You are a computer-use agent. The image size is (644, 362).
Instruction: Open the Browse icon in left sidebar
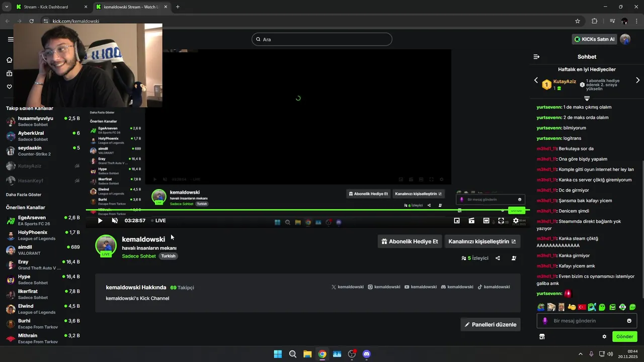(x=9, y=73)
